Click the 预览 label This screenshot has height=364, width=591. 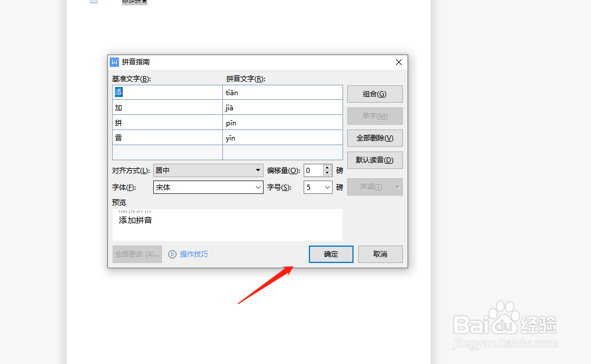coord(119,203)
